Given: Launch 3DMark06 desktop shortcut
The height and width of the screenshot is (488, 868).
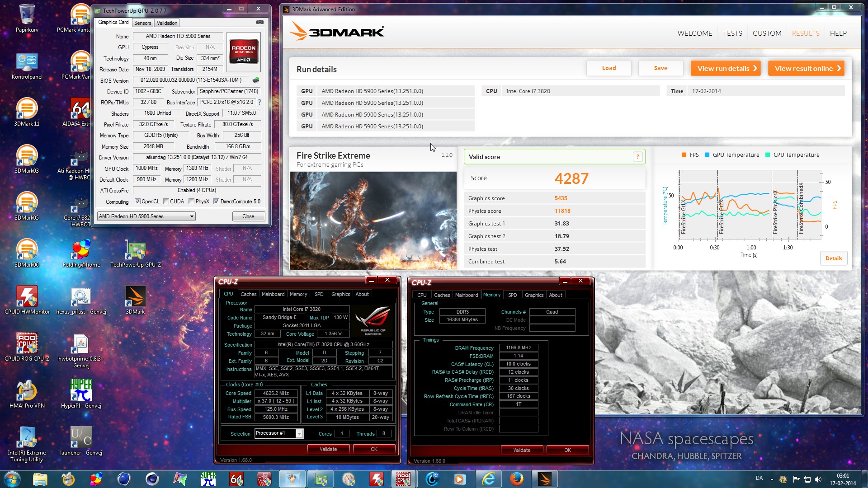Looking at the screenshot, I should 27,253.
